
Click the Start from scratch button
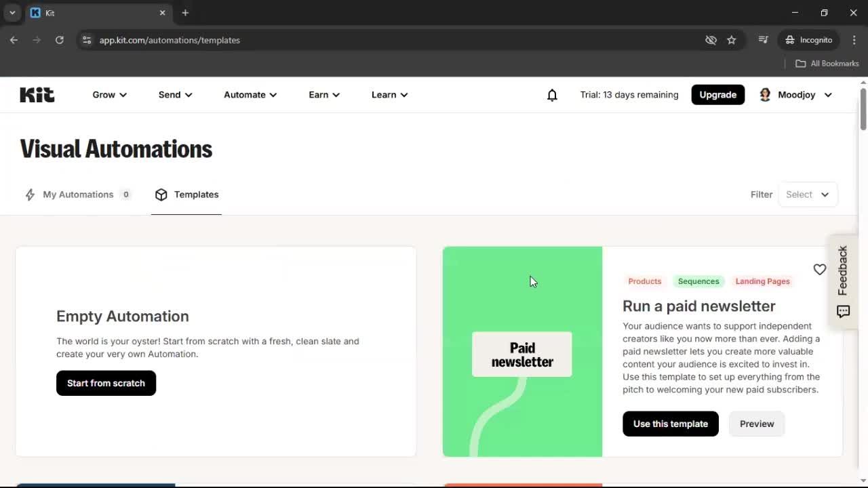(x=106, y=383)
